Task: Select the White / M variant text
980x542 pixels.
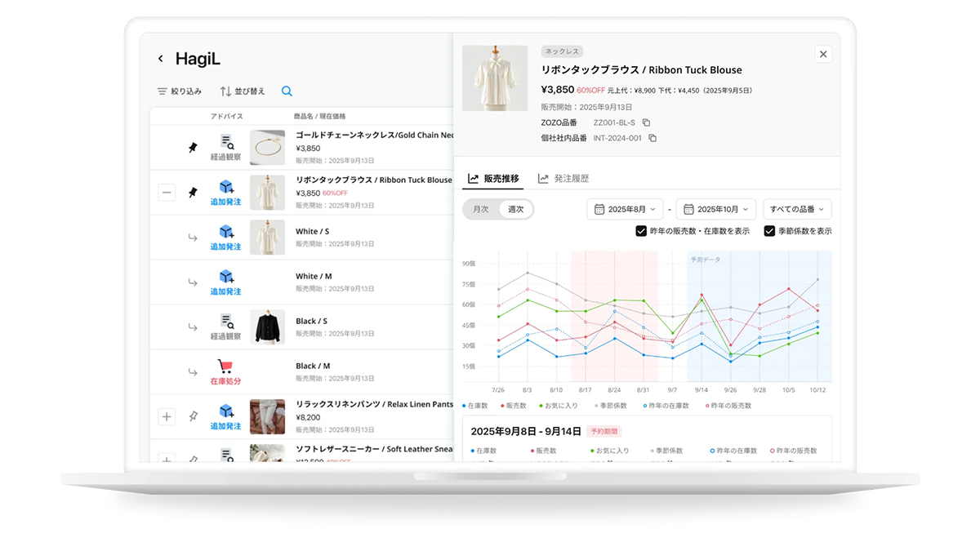Action: 314,277
